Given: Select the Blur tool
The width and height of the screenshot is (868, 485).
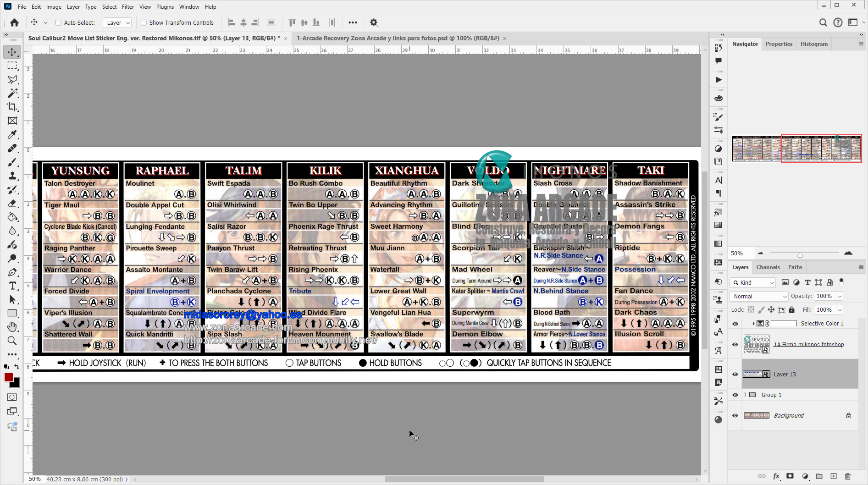Looking at the screenshot, I should click(x=12, y=231).
